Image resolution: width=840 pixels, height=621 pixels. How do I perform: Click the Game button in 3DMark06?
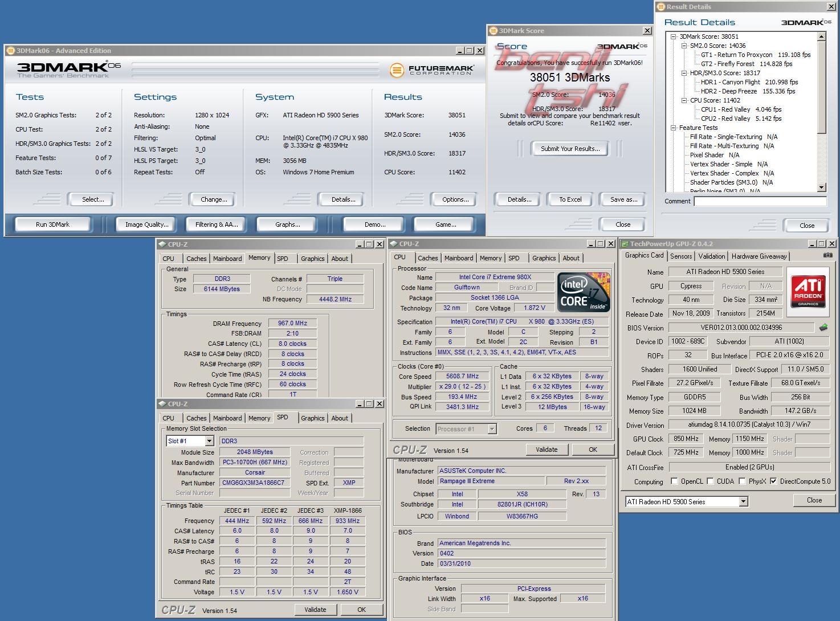446,224
